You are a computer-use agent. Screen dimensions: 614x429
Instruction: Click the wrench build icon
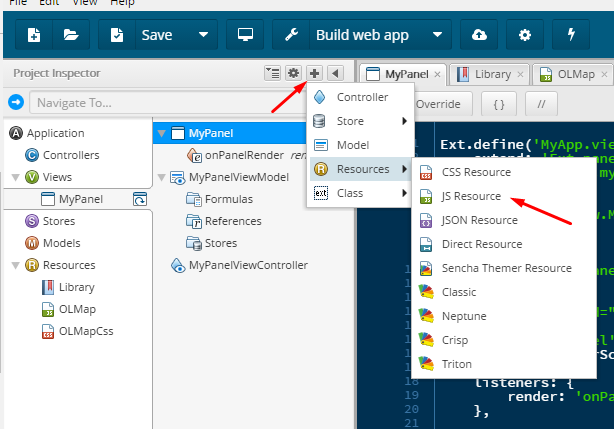coord(291,35)
